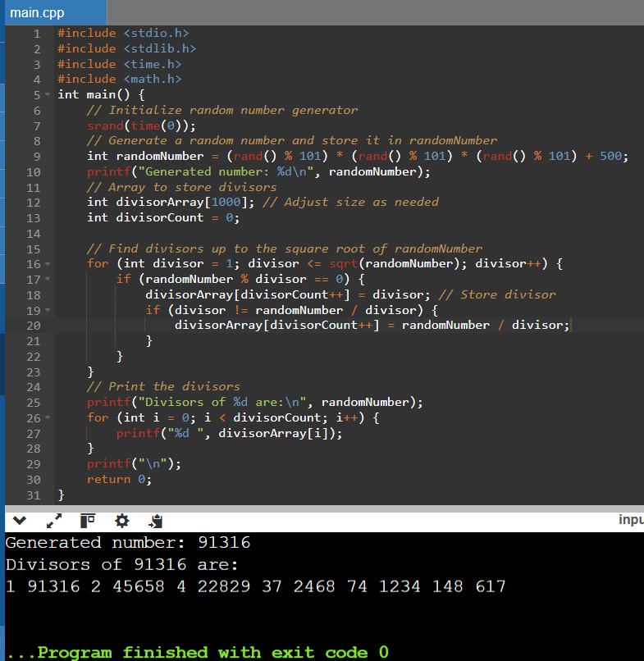
Task: Click line number 9 in the gutter
Action: (x=37, y=157)
